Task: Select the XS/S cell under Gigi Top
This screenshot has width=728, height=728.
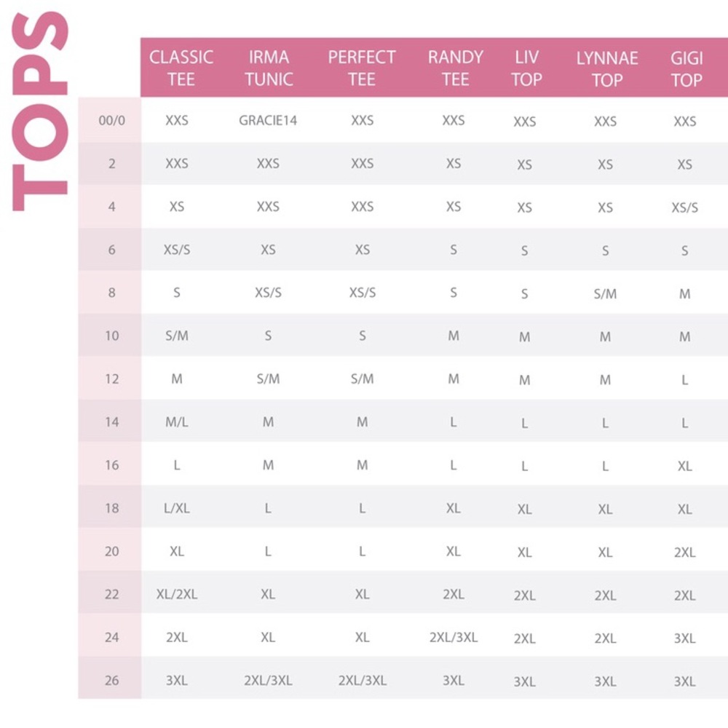Action: pyautogui.click(x=685, y=207)
